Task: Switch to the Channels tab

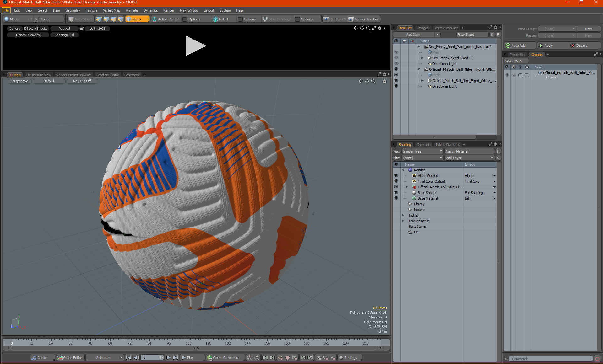Action: [x=423, y=145]
